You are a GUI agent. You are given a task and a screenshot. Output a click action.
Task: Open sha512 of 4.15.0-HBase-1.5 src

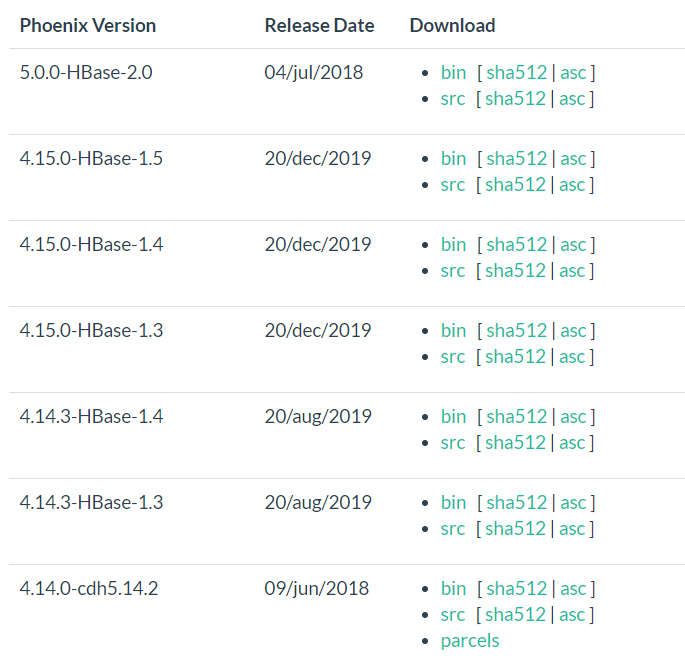515,185
